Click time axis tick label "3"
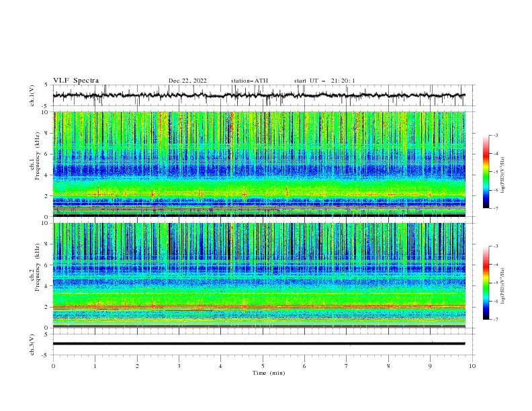 (179, 366)
